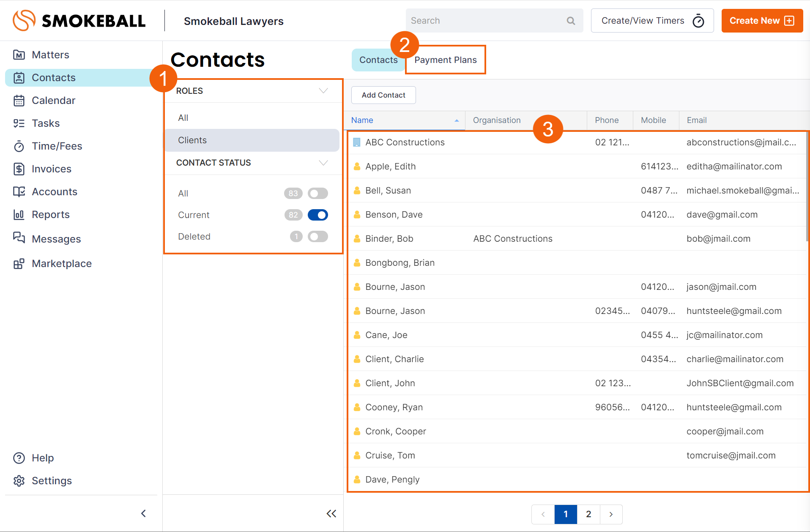The width and height of the screenshot is (810, 532).
Task: Go to page 2 of contacts
Action: click(588, 514)
